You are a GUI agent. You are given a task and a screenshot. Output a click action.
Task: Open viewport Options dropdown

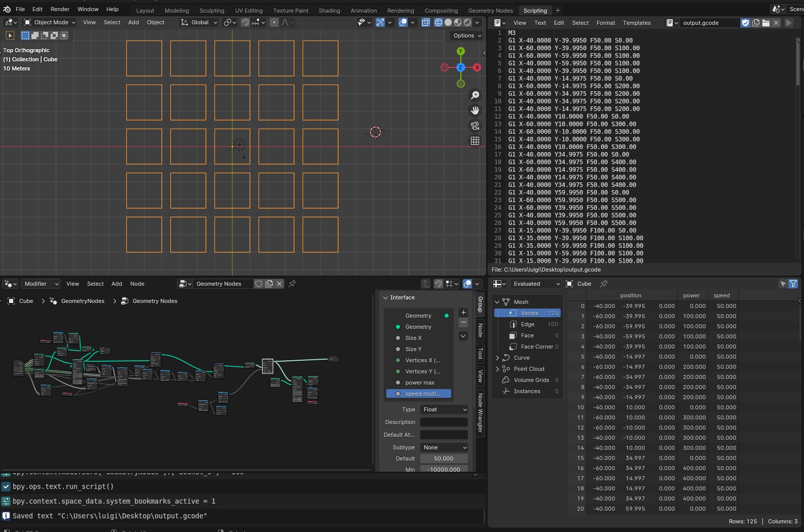click(x=467, y=35)
